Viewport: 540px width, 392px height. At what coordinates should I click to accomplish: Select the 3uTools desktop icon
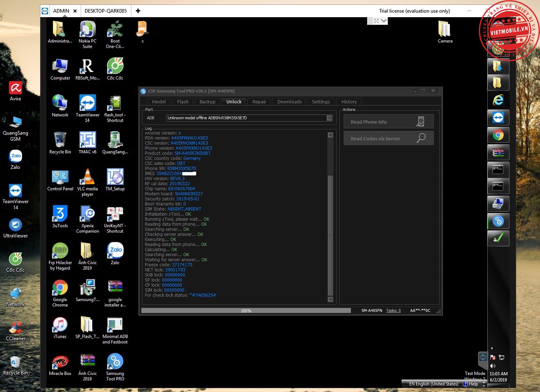click(60, 217)
